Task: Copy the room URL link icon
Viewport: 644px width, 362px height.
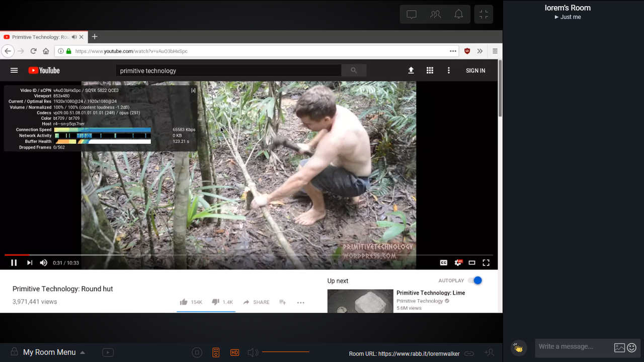Action: click(469, 353)
